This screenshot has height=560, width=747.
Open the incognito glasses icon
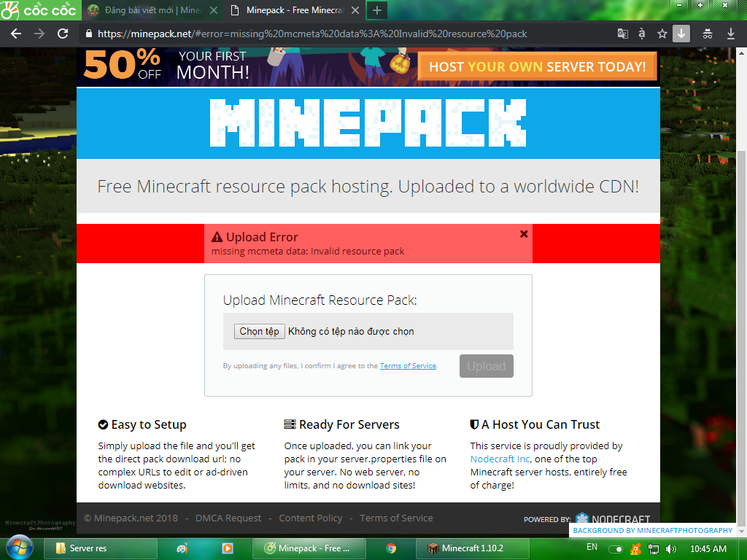coord(708,34)
